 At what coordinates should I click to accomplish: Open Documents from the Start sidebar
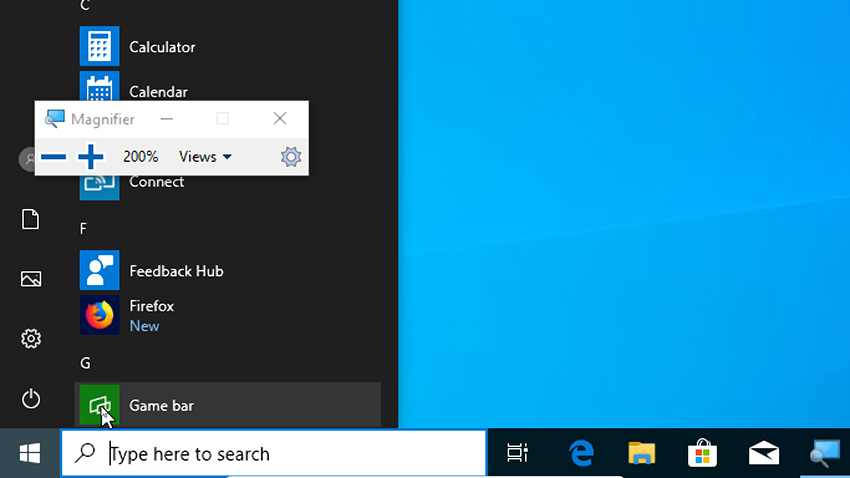[x=30, y=219]
